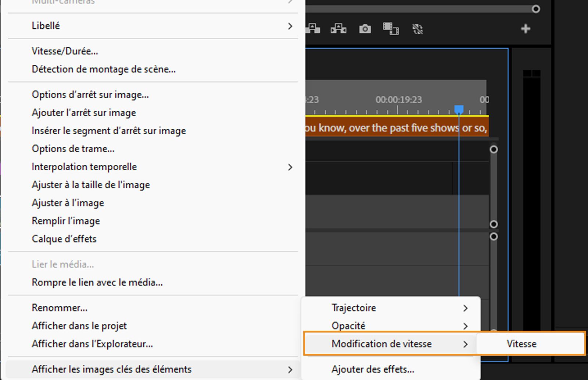Open Comparison View with the film-strip icon
The width and height of the screenshot is (588, 380).
391,29
